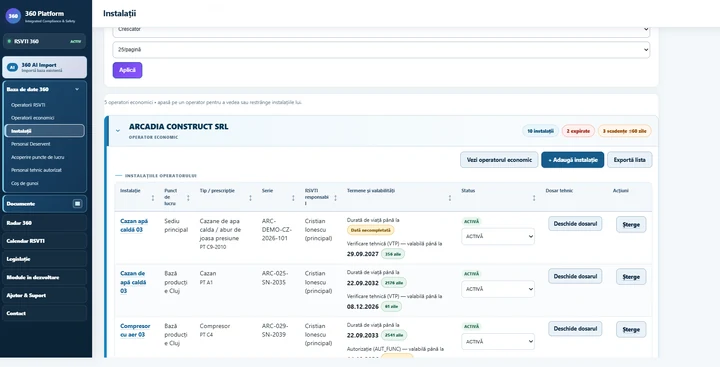Viewport: 720px width, 367px height.
Task: Open dosar for Cazan apă caldă 03 Sediu principal
Action: point(575,224)
